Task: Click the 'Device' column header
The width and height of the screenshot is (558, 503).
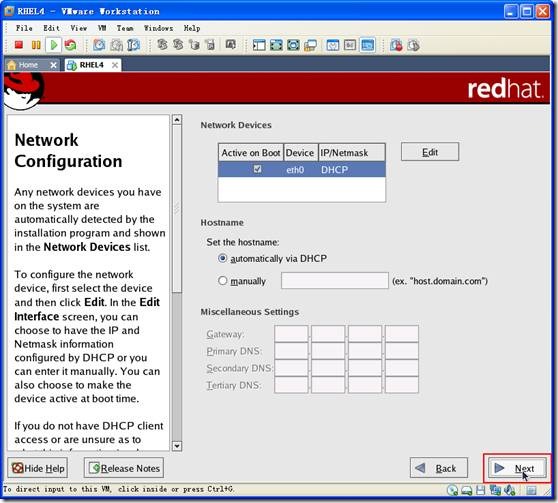Action: (x=300, y=153)
